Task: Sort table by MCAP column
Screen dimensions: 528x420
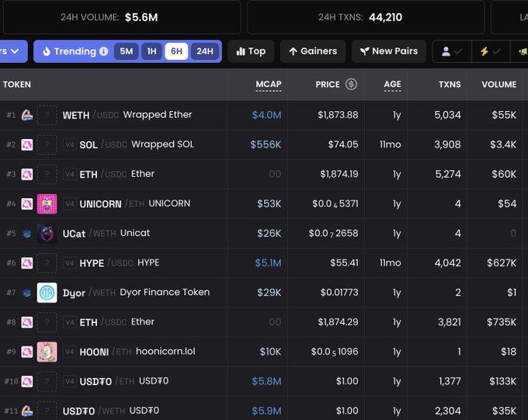Action: 269,85
